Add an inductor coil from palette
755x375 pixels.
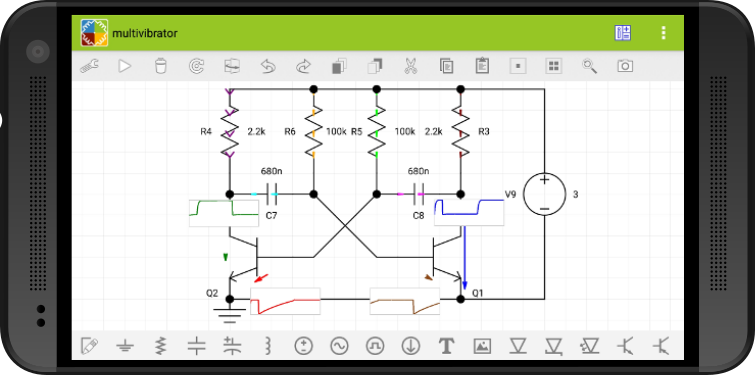(x=268, y=345)
